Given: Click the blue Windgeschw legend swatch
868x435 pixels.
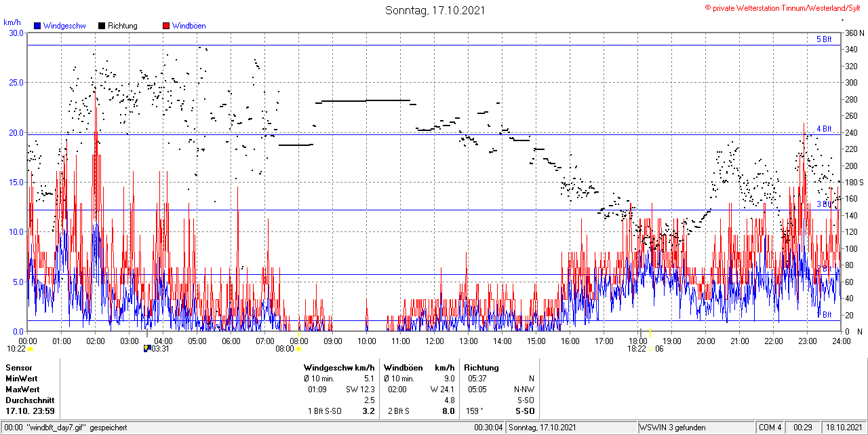Looking at the screenshot, I should pos(37,26).
